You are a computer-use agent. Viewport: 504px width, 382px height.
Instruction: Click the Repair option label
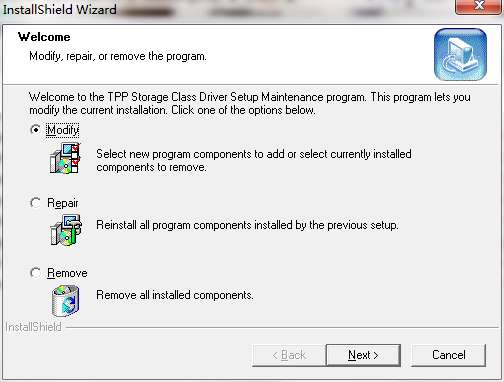point(63,203)
